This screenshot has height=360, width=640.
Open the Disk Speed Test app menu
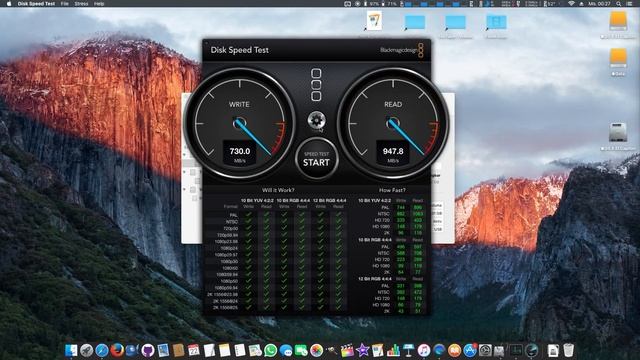click(x=36, y=3)
